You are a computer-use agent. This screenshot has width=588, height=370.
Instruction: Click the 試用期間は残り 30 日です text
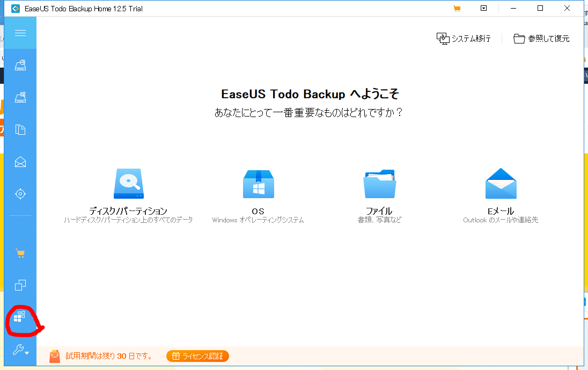(109, 356)
